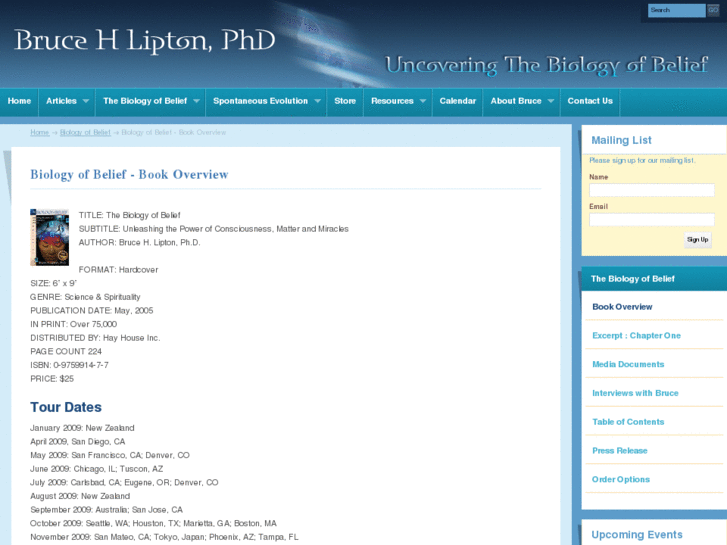This screenshot has height=545, width=727.
Task: Open The Biology of Belief menu
Action: pos(145,101)
